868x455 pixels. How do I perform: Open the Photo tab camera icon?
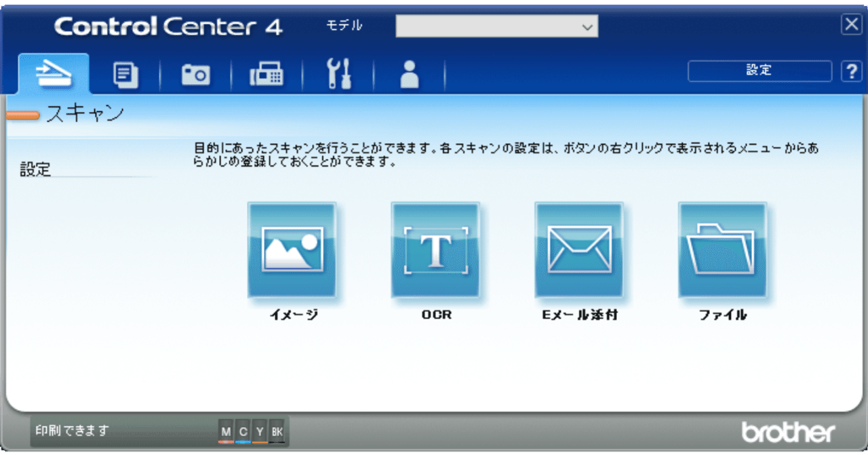195,73
